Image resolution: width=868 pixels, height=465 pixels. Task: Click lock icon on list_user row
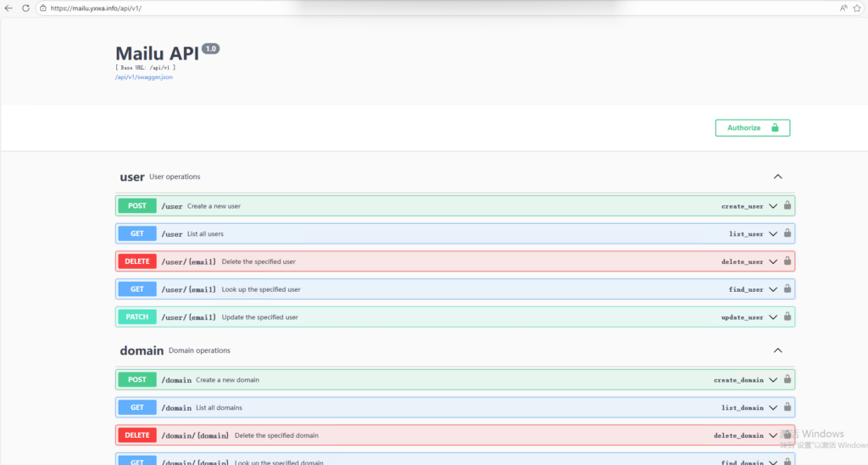click(x=787, y=233)
